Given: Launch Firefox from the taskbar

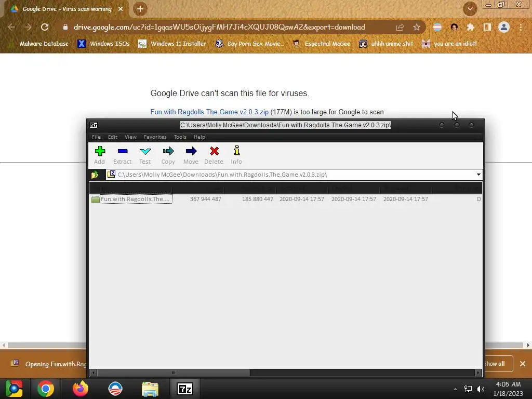Looking at the screenshot, I should pos(81,389).
